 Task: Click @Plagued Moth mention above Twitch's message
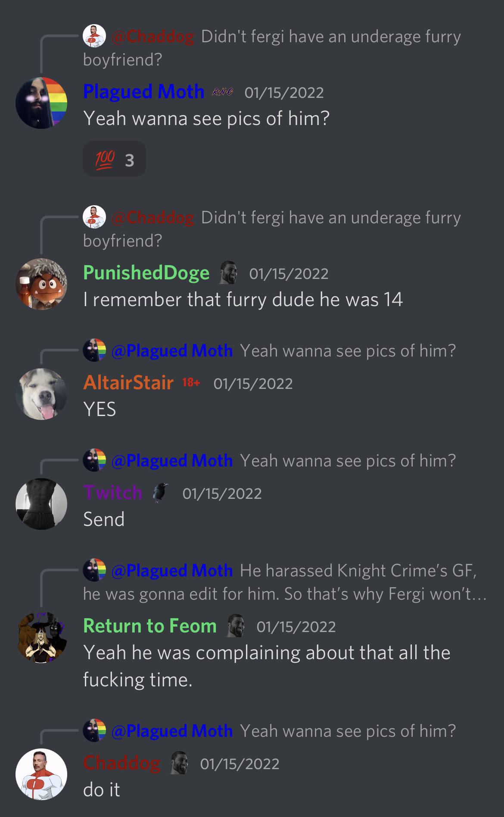point(172,461)
